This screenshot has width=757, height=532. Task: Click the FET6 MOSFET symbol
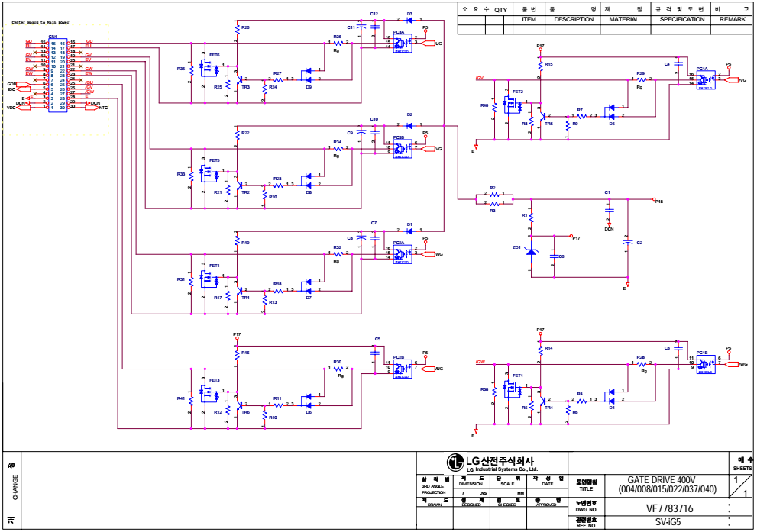(x=206, y=67)
